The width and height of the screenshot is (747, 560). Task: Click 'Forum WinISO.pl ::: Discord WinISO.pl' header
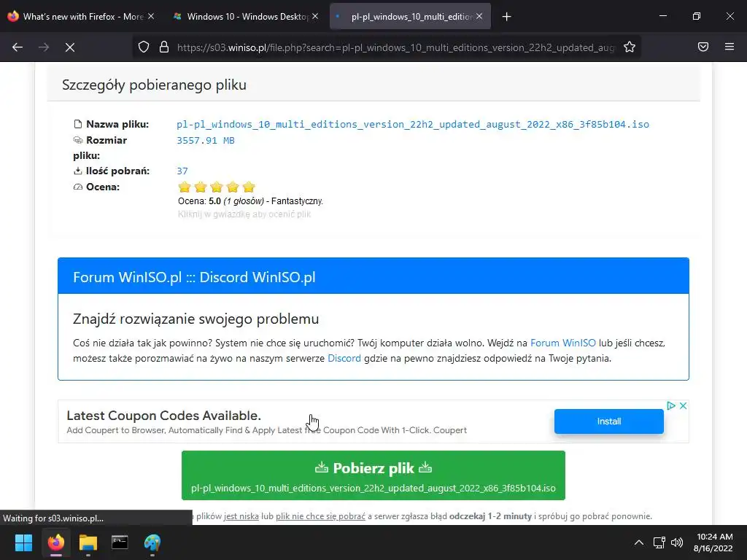pyautogui.click(x=194, y=277)
